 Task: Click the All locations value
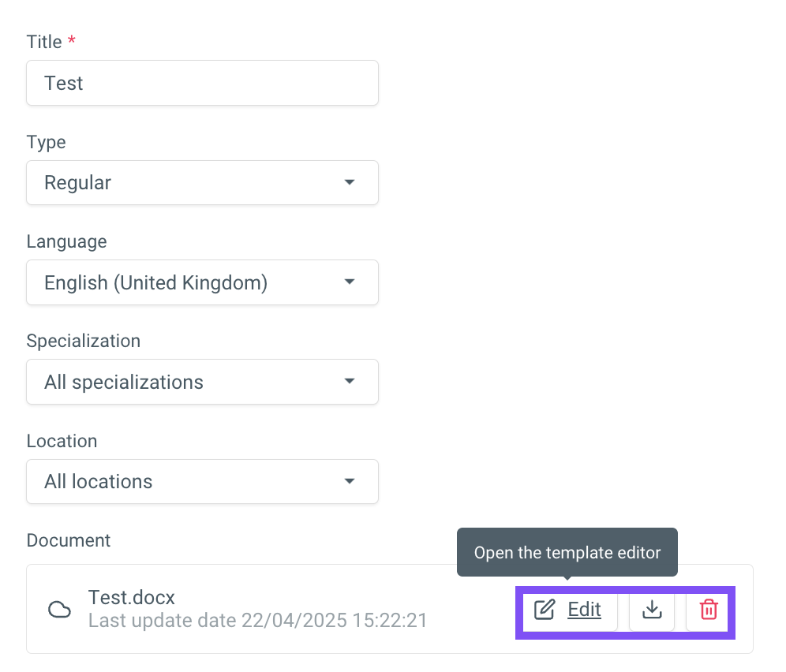pyautogui.click(x=98, y=482)
